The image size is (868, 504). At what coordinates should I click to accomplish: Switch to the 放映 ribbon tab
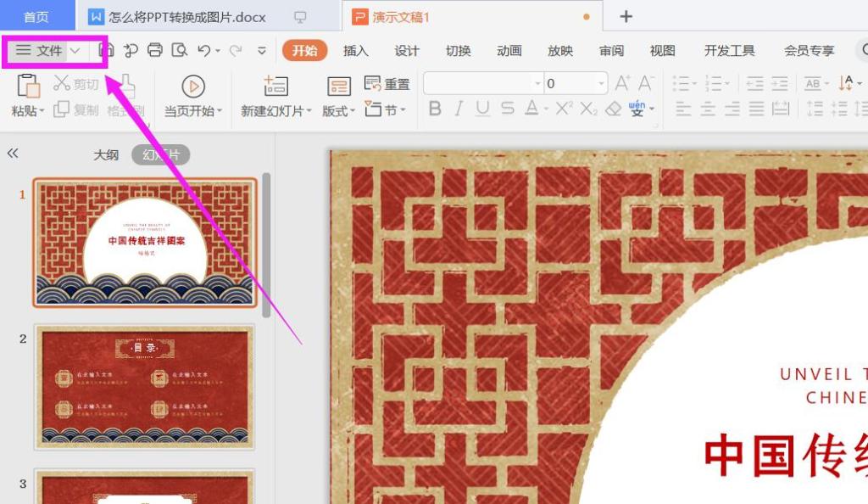click(560, 50)
